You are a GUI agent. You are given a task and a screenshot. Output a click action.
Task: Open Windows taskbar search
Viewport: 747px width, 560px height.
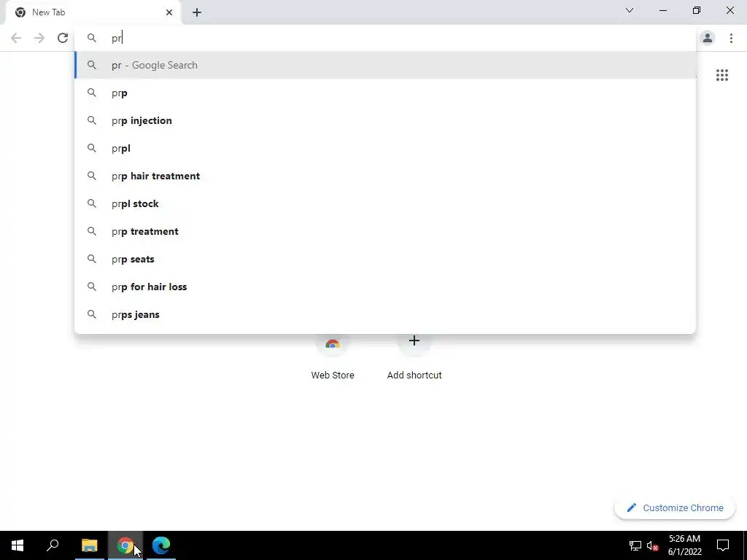pos(53,545)
